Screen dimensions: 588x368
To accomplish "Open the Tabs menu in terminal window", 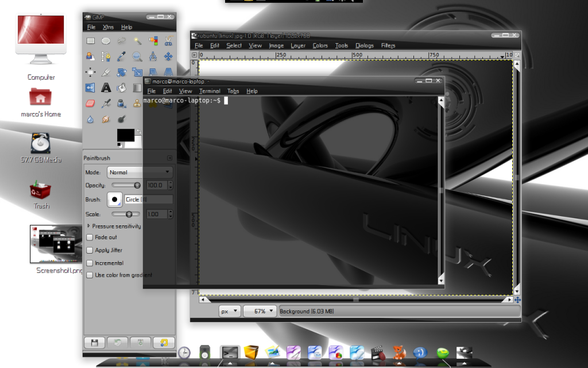I will 233,91.
